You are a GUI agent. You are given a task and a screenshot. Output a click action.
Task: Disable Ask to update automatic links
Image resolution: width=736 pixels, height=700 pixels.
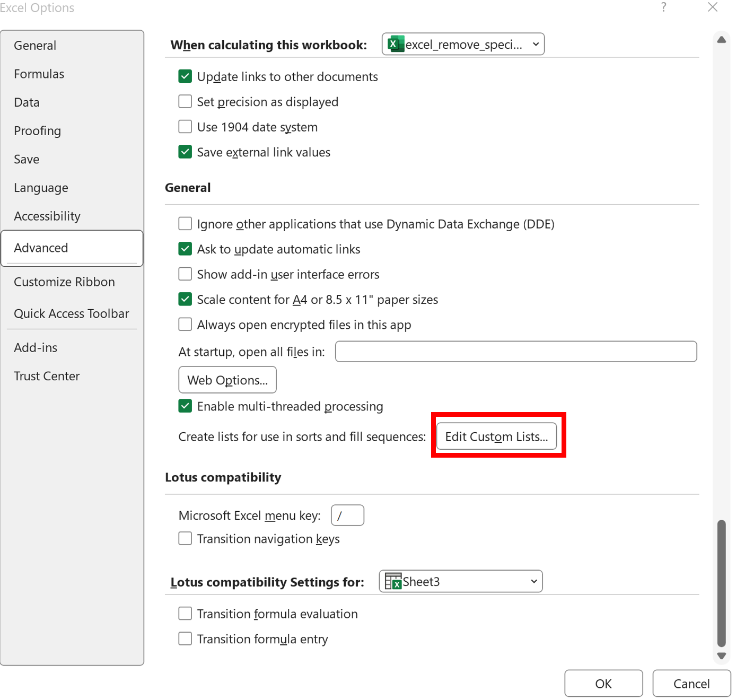[185, 249]
